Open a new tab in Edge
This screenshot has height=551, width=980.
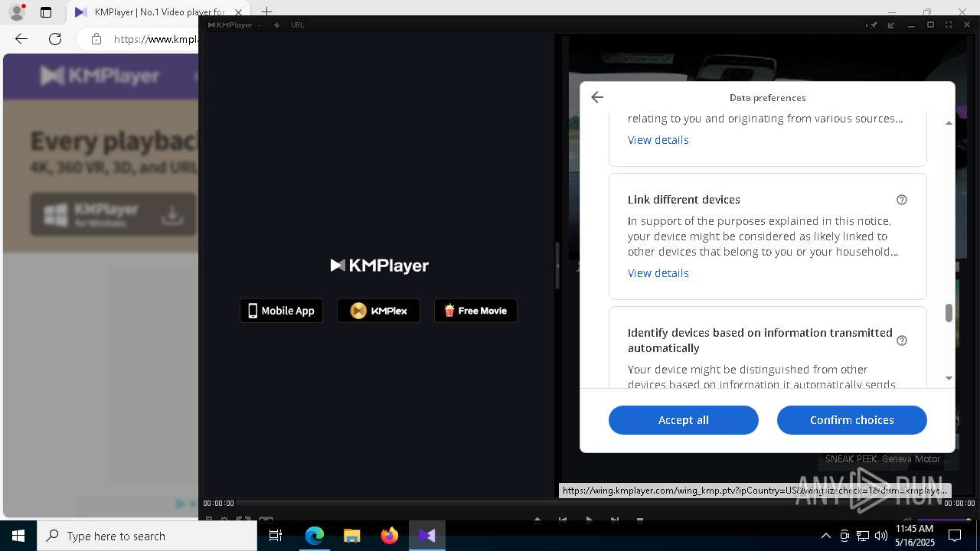tap(266, 12)
